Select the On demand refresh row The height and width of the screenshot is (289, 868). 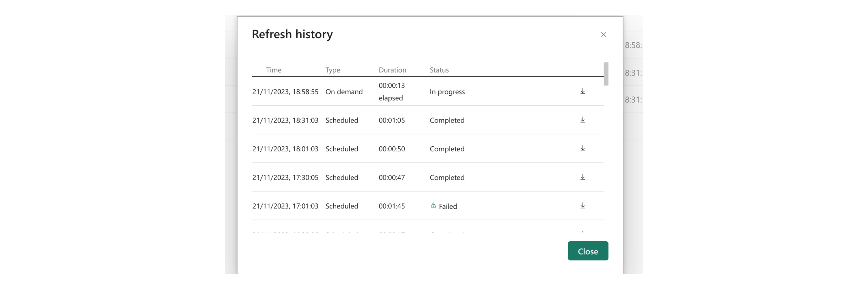pyautogui.click(x=344, y=91)
